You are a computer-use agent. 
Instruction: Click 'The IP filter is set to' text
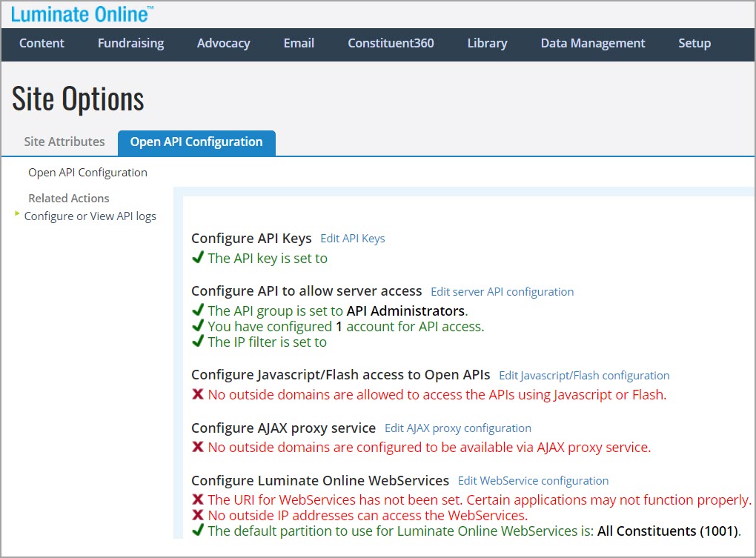point(267,342)
